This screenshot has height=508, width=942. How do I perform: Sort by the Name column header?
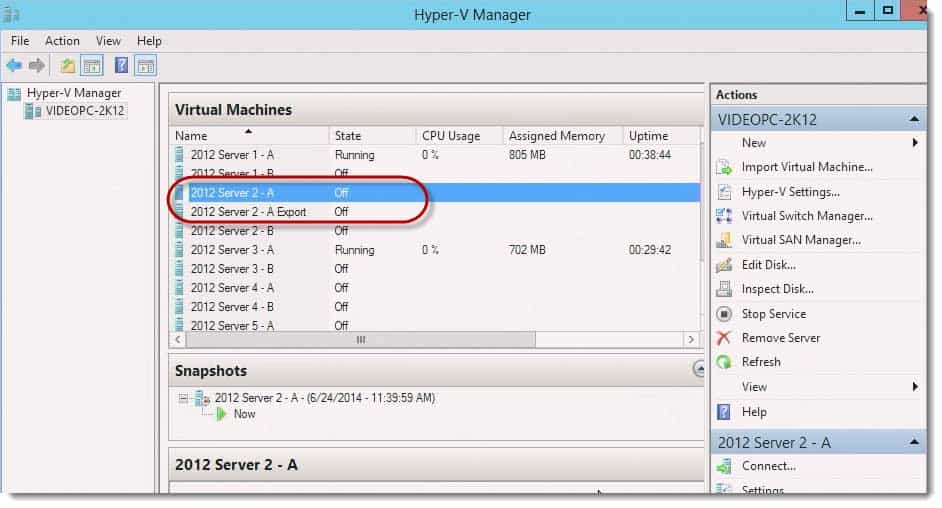(249, 136)
